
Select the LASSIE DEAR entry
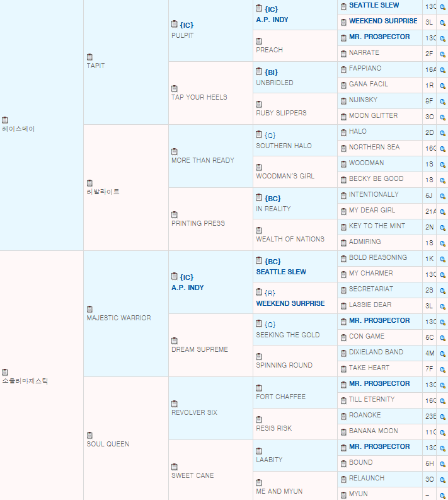click(370, 305)
